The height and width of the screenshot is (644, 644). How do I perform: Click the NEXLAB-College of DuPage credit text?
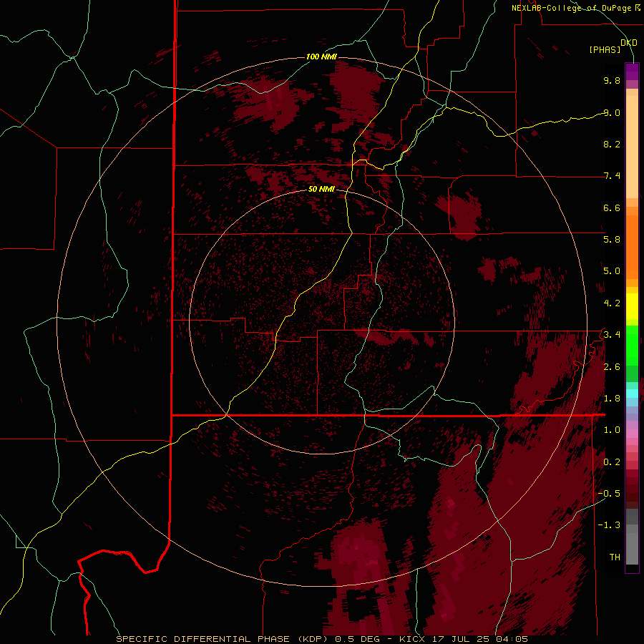pos(571,8)
